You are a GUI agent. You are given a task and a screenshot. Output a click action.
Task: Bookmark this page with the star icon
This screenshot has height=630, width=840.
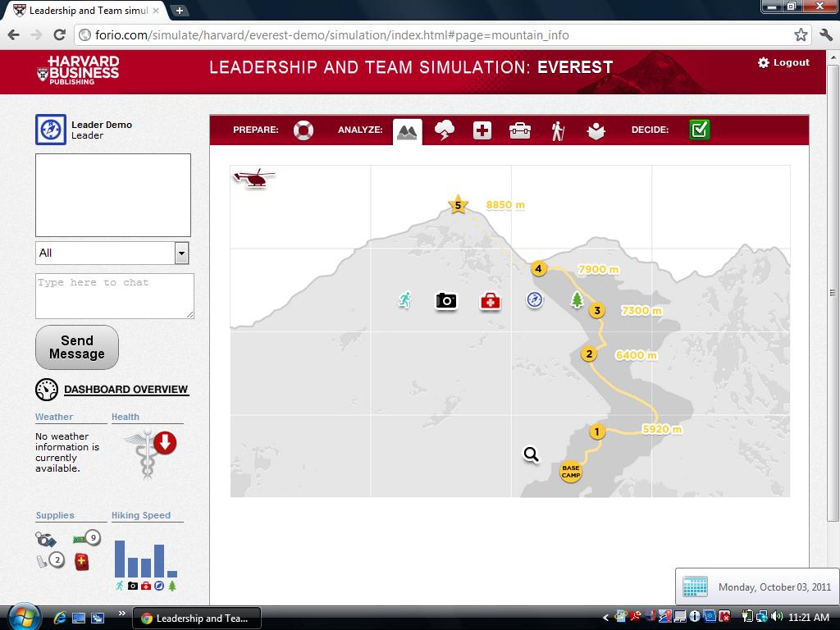coord(801,35)
